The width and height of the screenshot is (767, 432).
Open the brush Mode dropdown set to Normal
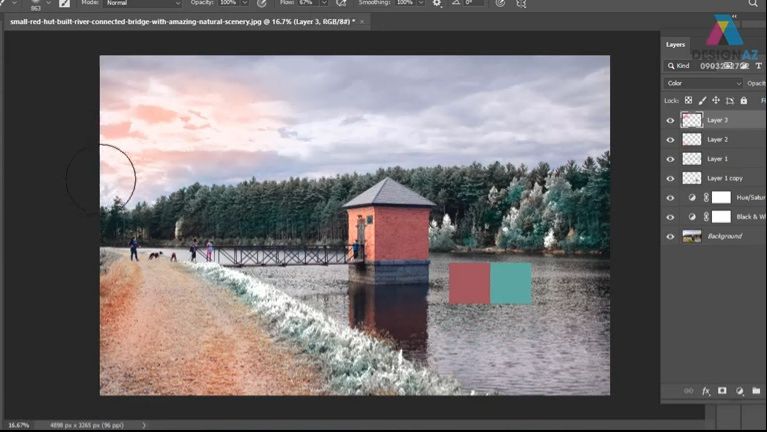coord(142,4)
